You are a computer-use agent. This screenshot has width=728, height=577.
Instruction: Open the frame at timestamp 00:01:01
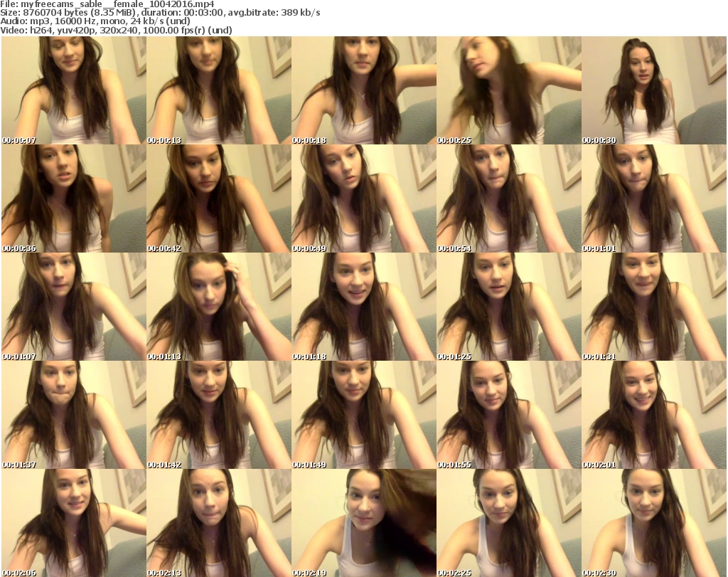[654, 198]
